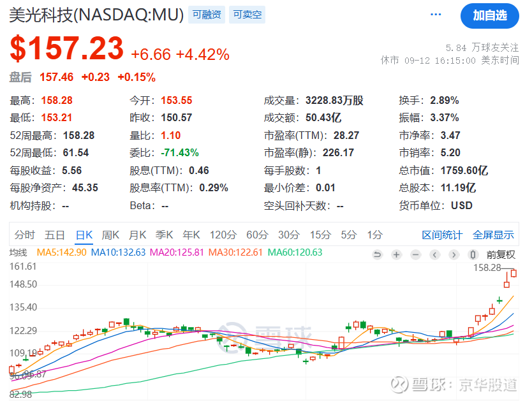Click the MA60:120.63 indicator label
Image resolution: width=532 pixels, height=401 pixels.
tap(295, 252)
